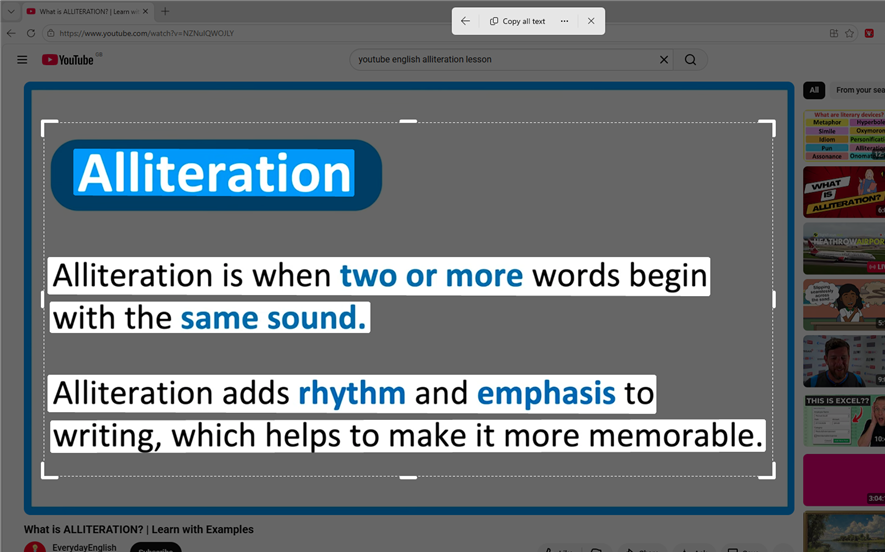Open the THIS IS EXCEL?? thumbnail
Image resolution: width=885 pixels, height=552 pixels.
click(844, 420)
